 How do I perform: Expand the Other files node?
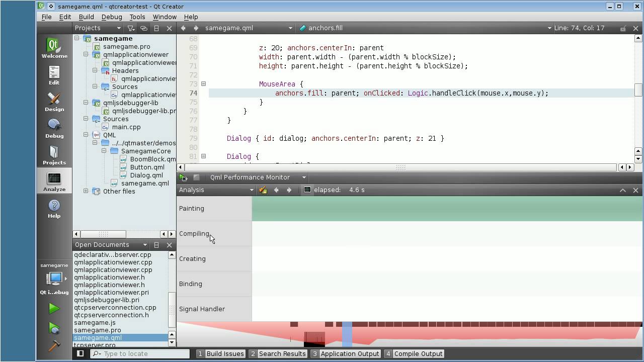pos(86,191)
